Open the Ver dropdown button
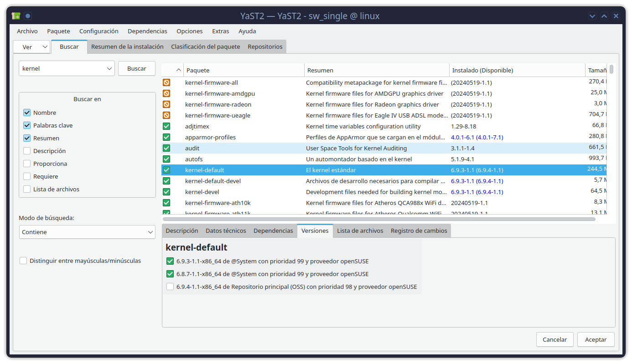The image size is (632, 364). (31, 47)
